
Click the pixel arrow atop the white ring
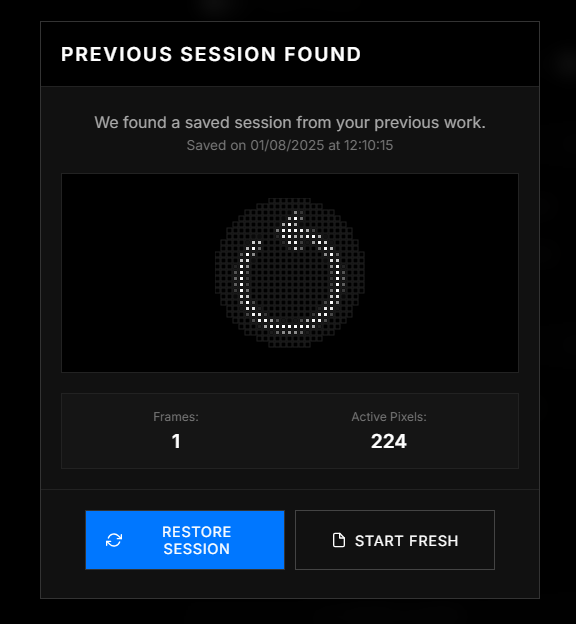[295, 230]
